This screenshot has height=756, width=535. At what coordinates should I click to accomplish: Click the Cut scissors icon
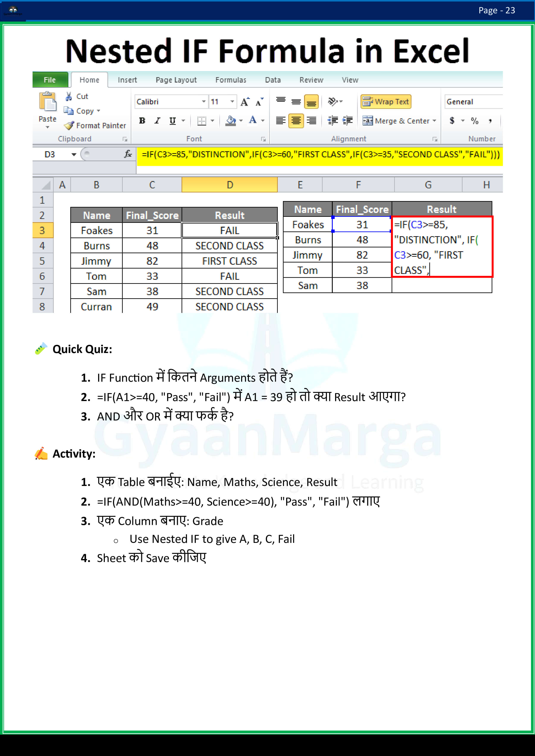[x=69, y=97]
